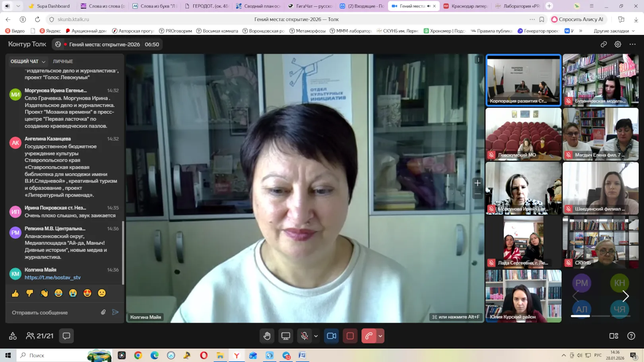React with the laughing emoji
This screenshot has height=362, width=644.
coord(58,293)
